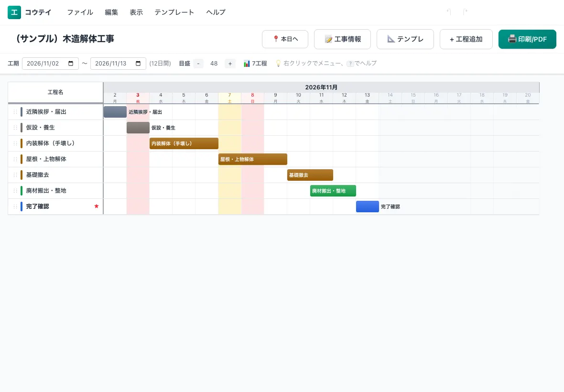Click holiday date 3 in calendar header

[x=138, y=98]
